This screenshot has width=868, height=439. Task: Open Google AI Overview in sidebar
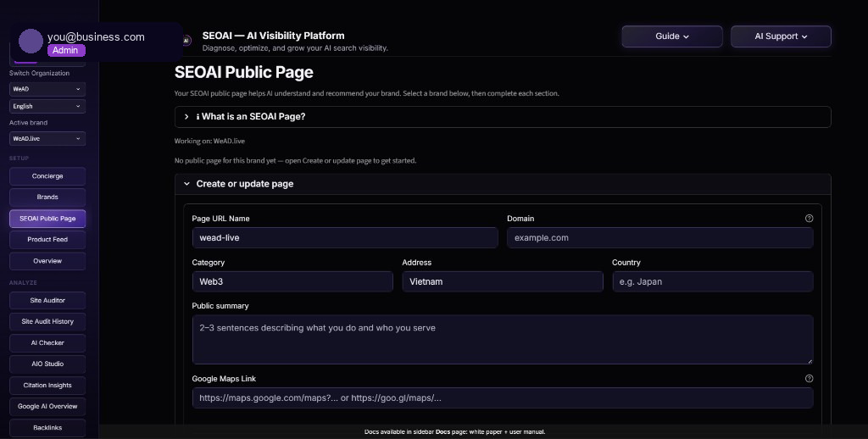(x=47, y=406)
